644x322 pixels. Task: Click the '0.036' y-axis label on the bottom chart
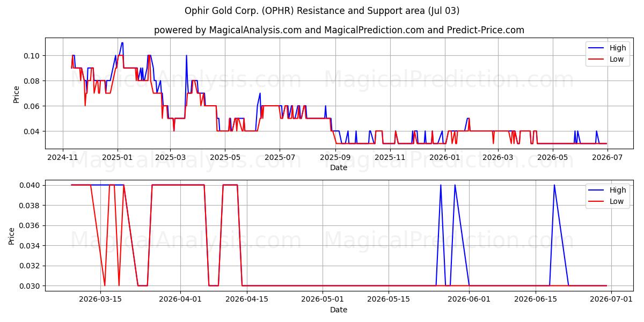point(31,225)
